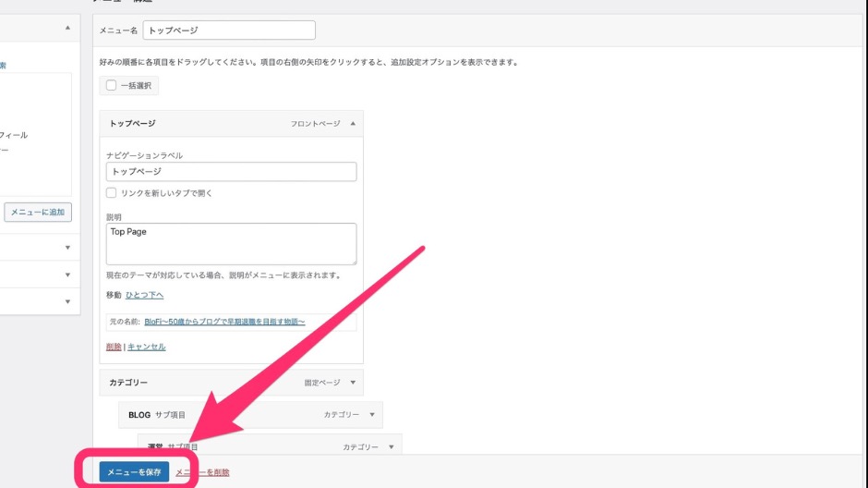
Task: Expand second collapsed section below メニューに追加
Action: click(67, 275)
